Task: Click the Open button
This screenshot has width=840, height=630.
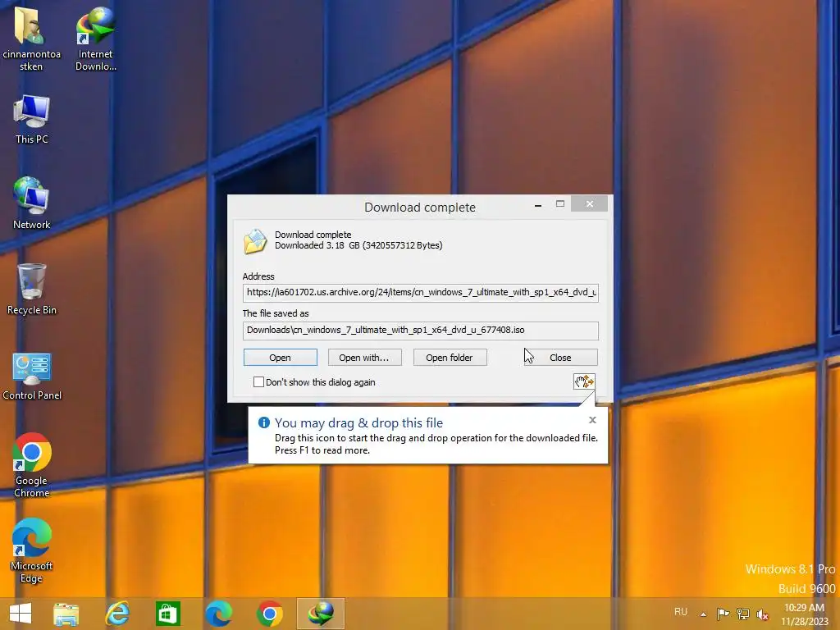Action: pyautogui.click(x=281, y=358)
